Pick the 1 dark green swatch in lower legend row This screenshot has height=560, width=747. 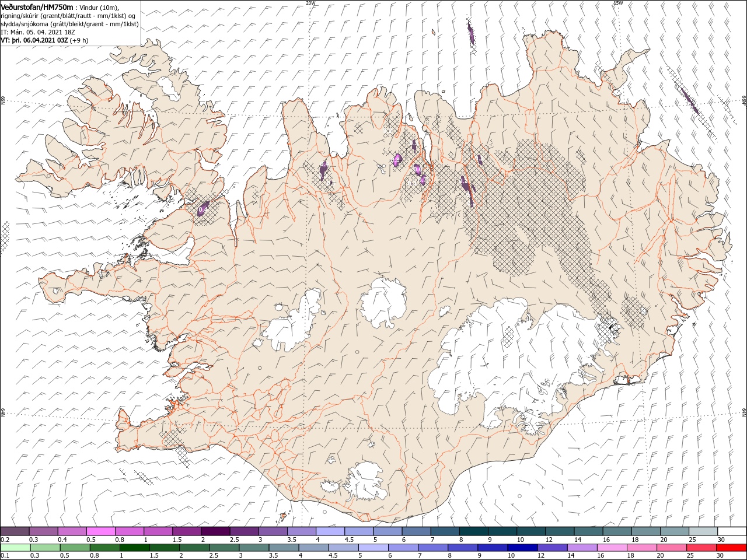pyautogui.click(x=134, y=548)
